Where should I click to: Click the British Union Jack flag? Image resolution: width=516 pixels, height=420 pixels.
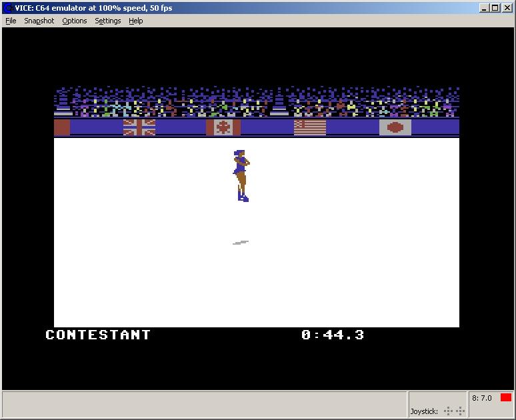point(139,127)
